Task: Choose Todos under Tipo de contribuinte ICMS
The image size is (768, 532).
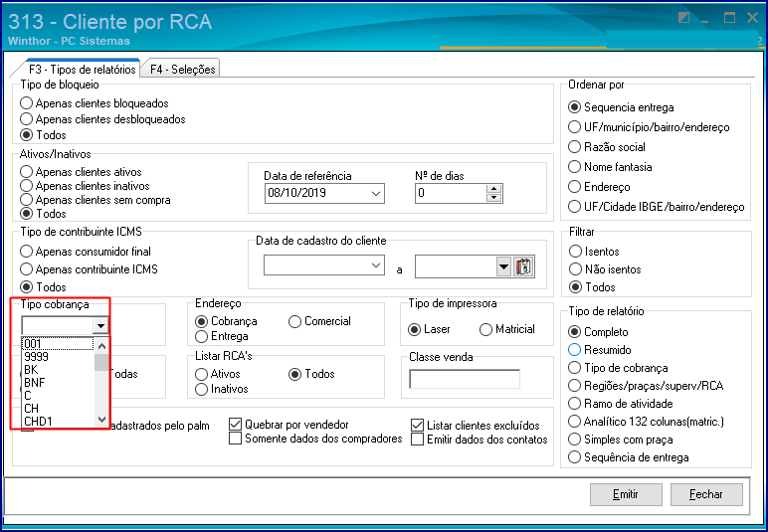Action: point(43,286)
